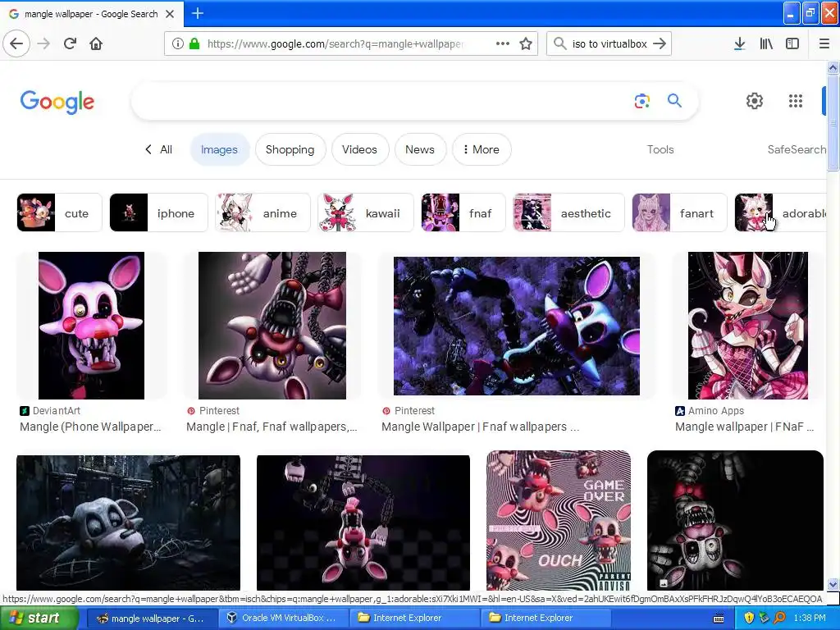
Task: Apply the aesthetic filter chip
Action: pyautogui.click(x=568, y=212)
